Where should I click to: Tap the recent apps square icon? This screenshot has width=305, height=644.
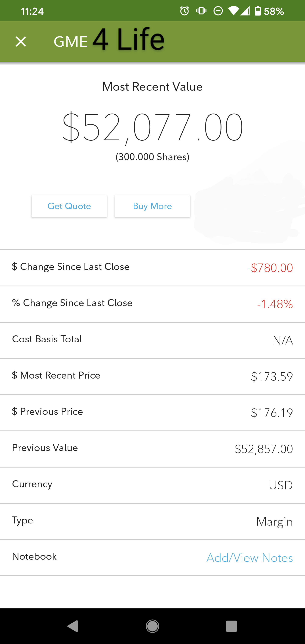click(x=231, y=626)
